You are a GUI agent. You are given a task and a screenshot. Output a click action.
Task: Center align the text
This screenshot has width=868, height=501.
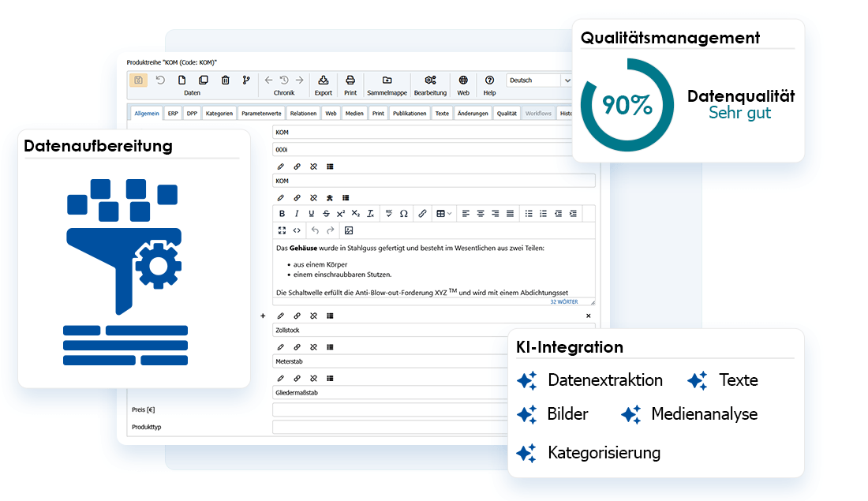tap(481, 214)
